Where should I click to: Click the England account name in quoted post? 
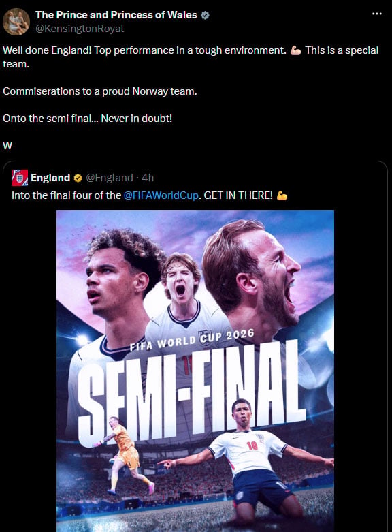coord(50,178)
